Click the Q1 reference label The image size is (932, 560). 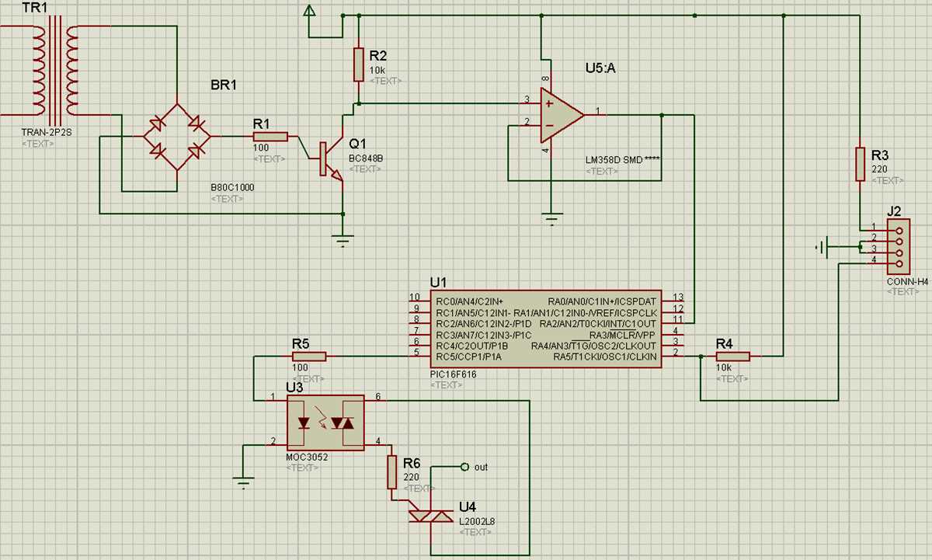(358, 144)
